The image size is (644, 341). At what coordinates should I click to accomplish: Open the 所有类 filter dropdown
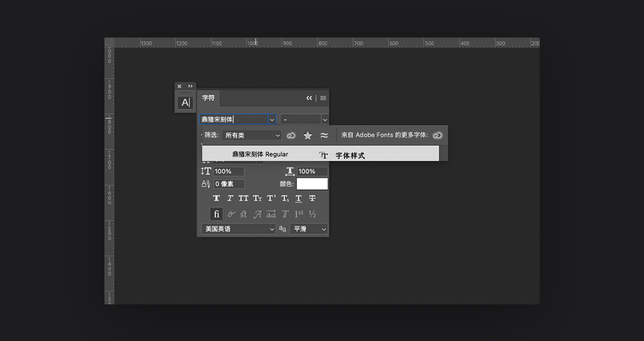pos(251,136)
